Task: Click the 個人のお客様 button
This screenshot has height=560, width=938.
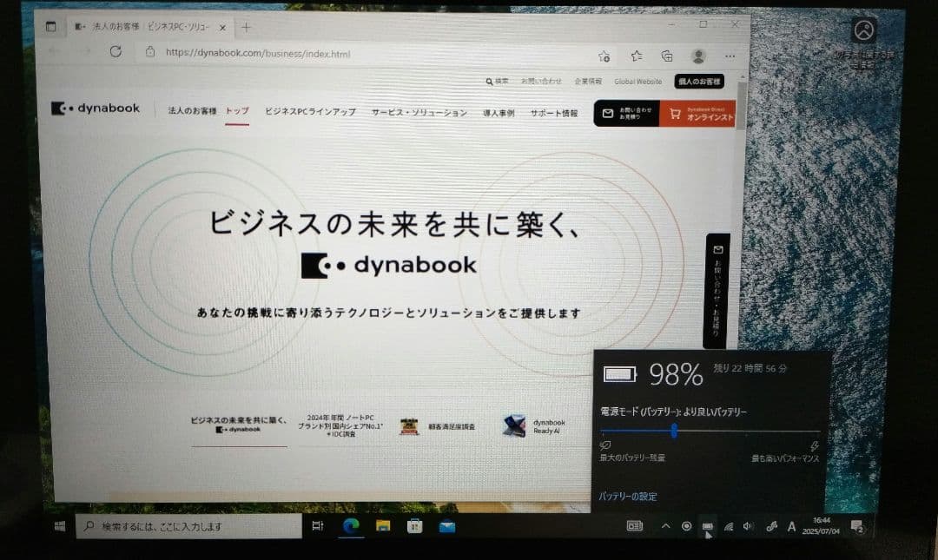Action: 699,82
